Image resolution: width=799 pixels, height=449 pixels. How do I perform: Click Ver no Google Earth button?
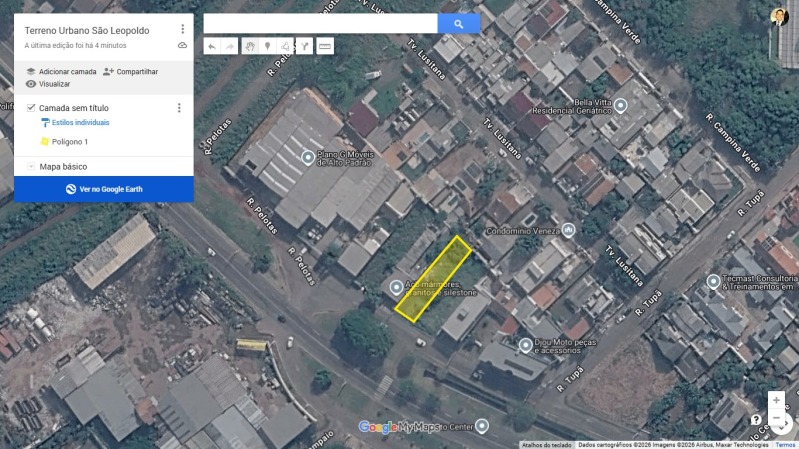(x=104, y=189)
